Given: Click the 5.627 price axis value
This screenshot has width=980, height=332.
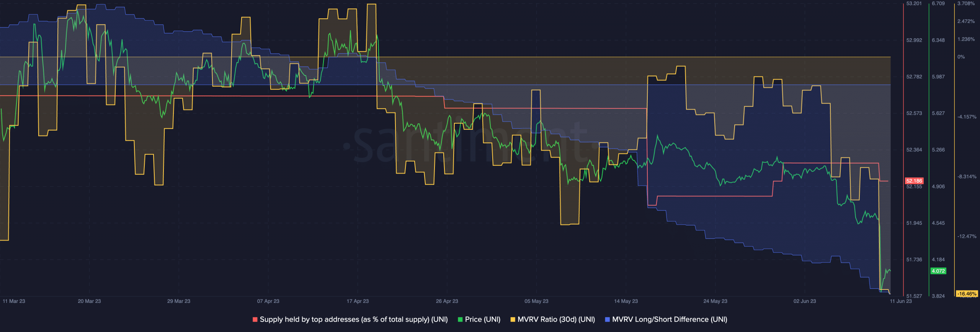Looking at the screenshot, I should tap(938, 113).
